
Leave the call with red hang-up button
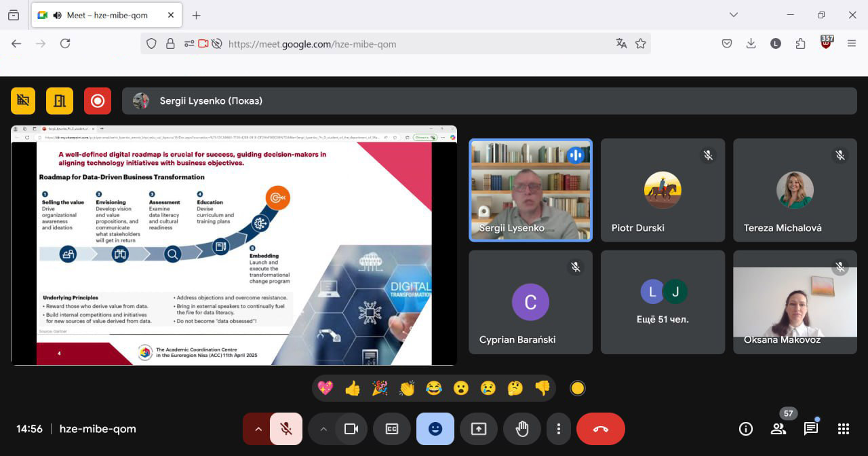[600, 429]
